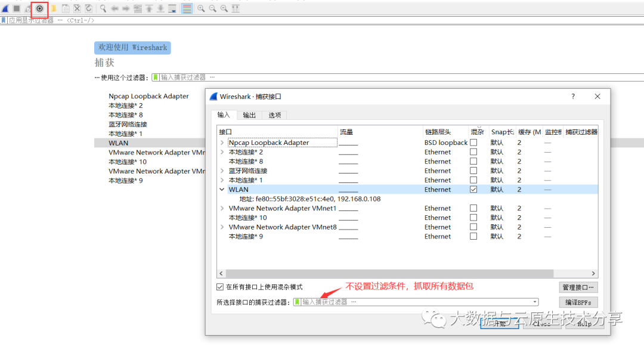Uncheck promiscuous mode for WLAN row
This screenshot has width=644, height=347.
tap(473, 190)
